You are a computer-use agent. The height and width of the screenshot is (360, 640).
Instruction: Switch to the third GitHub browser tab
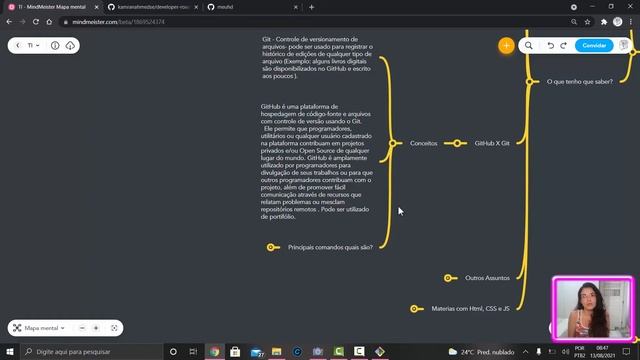coord(251,7)
